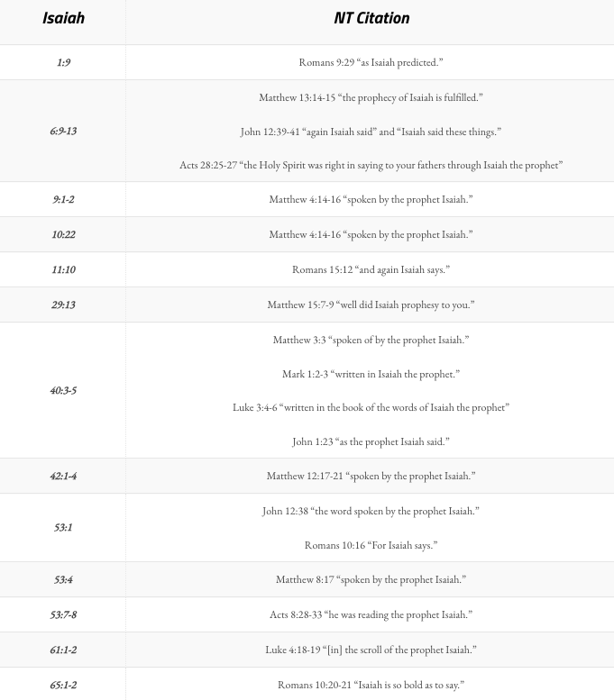The width and height of the screenshot is (614, 700).
Task: Click the Isaiah 65:1-2 reference cell
Action: pos(63,685)
